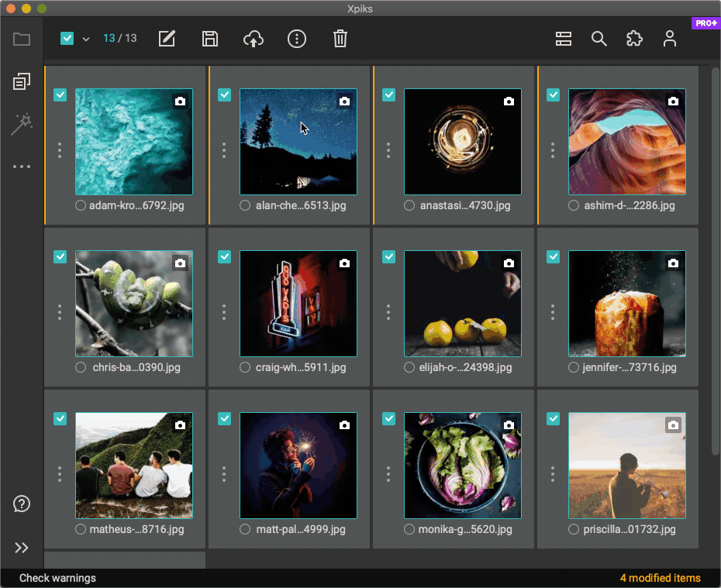Toggle the select-all checkbox in toolbar

[x=67, y=39]
